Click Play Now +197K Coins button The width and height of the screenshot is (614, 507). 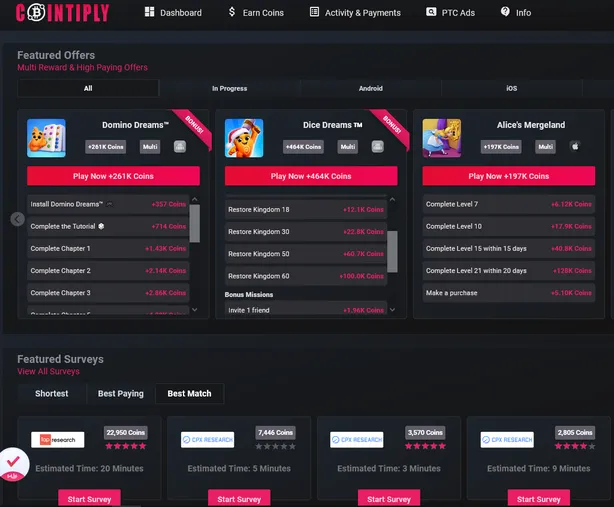[509, 176]
